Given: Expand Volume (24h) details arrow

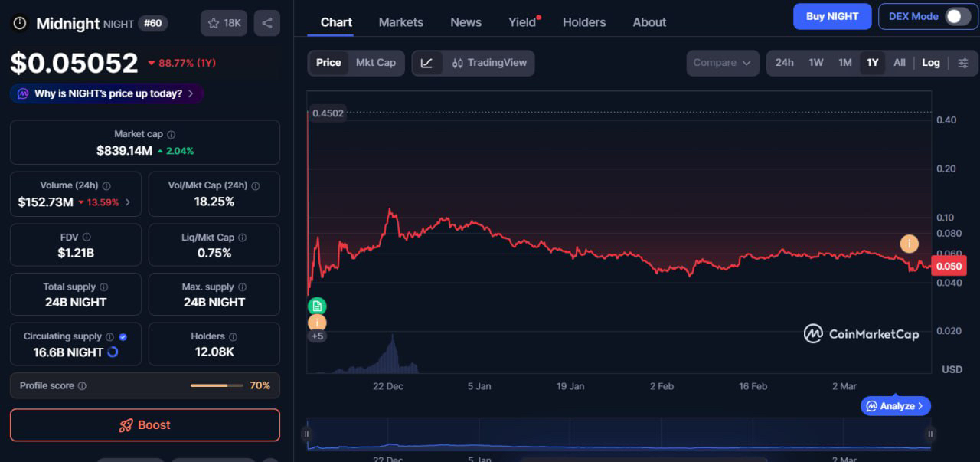Looking at the screenshot, I should (x=128, y=202).
